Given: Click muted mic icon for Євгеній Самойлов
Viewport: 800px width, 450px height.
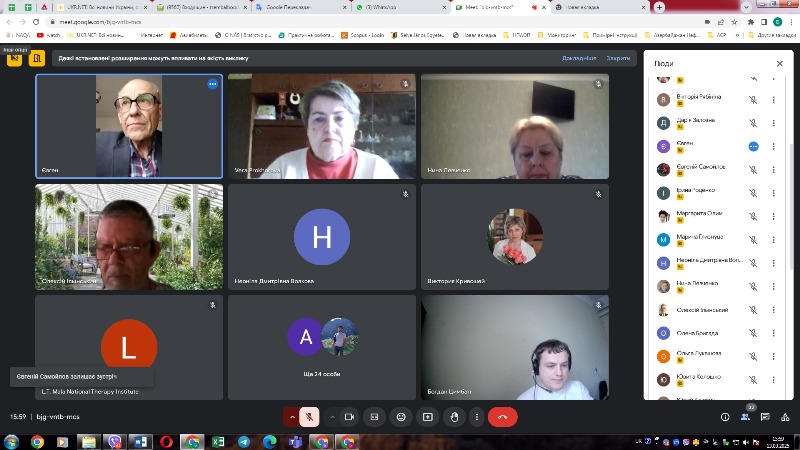Looking at the screenshot, I should pyautogui.click(x=753, y=170).
